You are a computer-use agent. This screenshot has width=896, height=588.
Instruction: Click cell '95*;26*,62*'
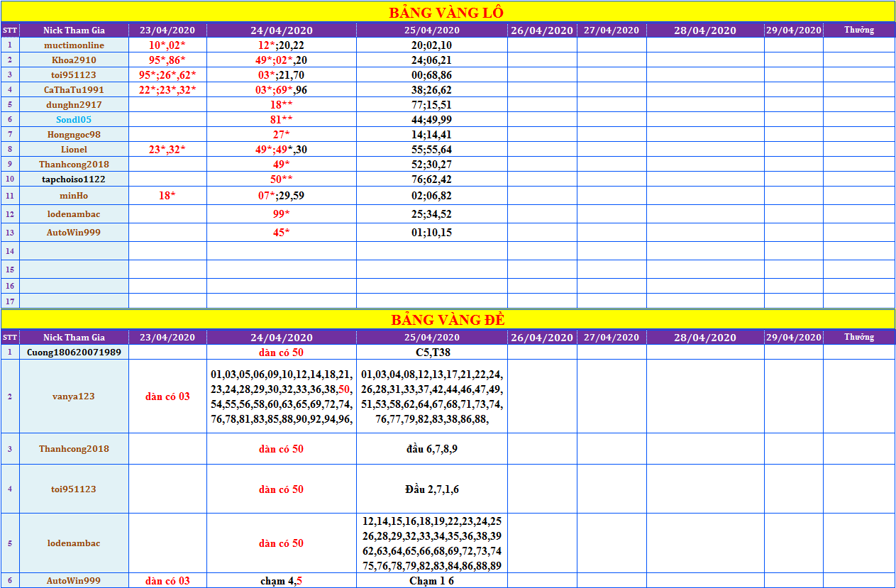coord(167,74)
